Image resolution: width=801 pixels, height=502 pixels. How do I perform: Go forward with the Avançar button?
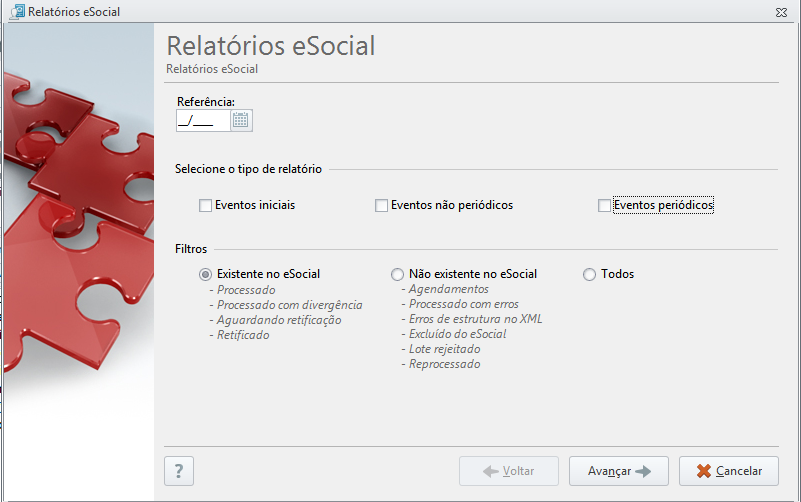click(x=619, y=471)
